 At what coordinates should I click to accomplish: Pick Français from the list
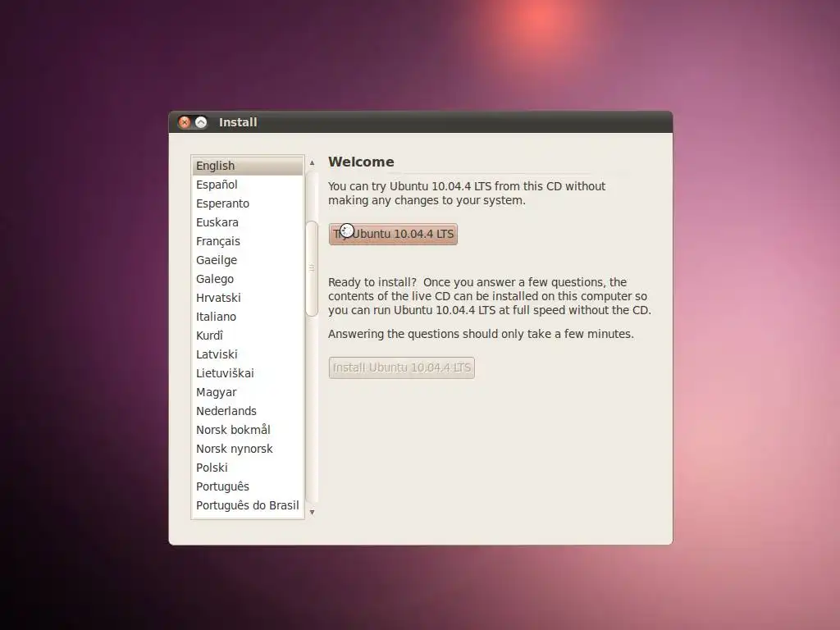tap(248, 241)
